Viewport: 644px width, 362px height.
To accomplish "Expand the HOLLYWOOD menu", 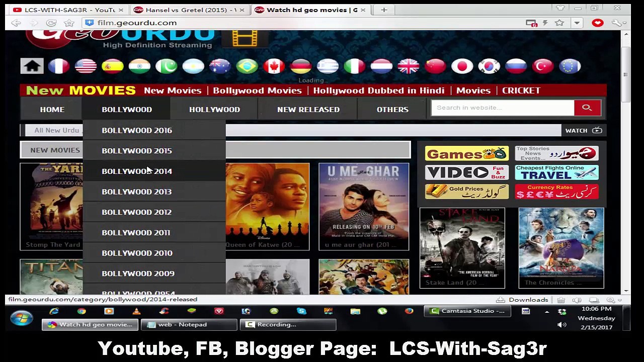I will 214,109.
